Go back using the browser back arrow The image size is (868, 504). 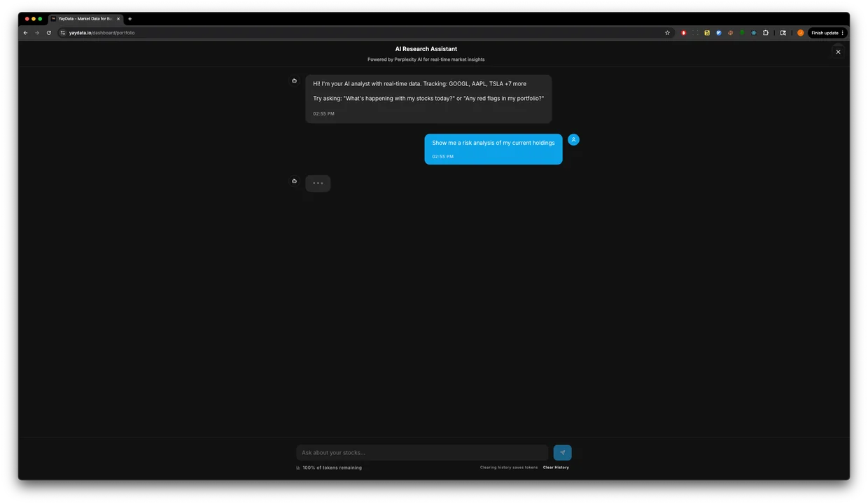coord(25,33)
